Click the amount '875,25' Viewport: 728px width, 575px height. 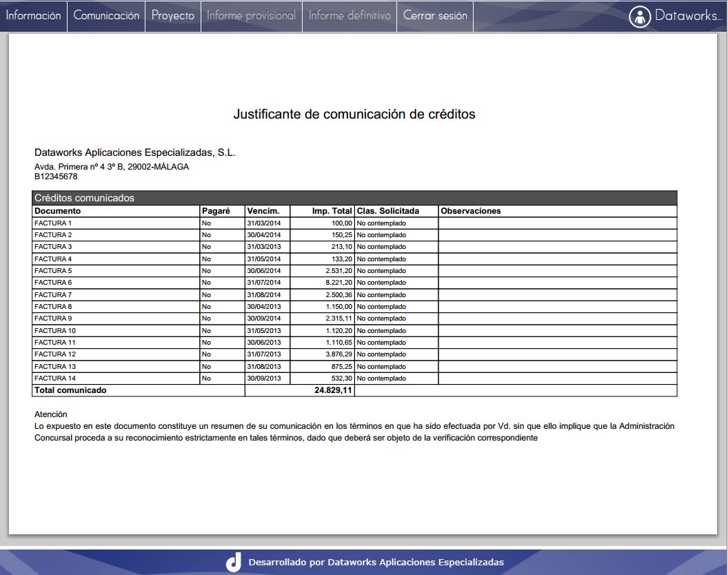click(342, 367)
